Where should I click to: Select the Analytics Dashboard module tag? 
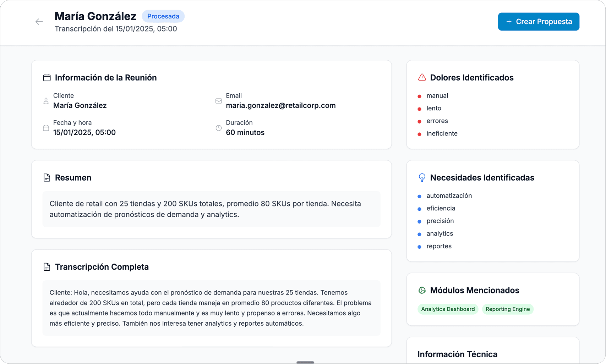448,309
